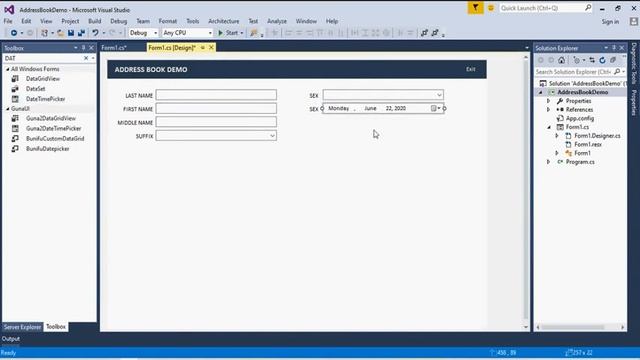Expand the Program.cs node
The width and height of the screenshot is (640, 360).
coord(549,162)
